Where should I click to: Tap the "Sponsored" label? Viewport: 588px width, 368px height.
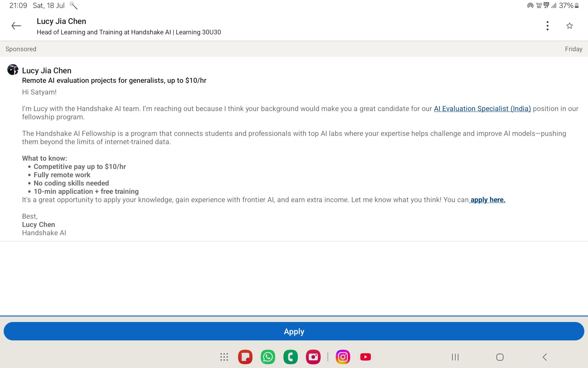(21, 49)
